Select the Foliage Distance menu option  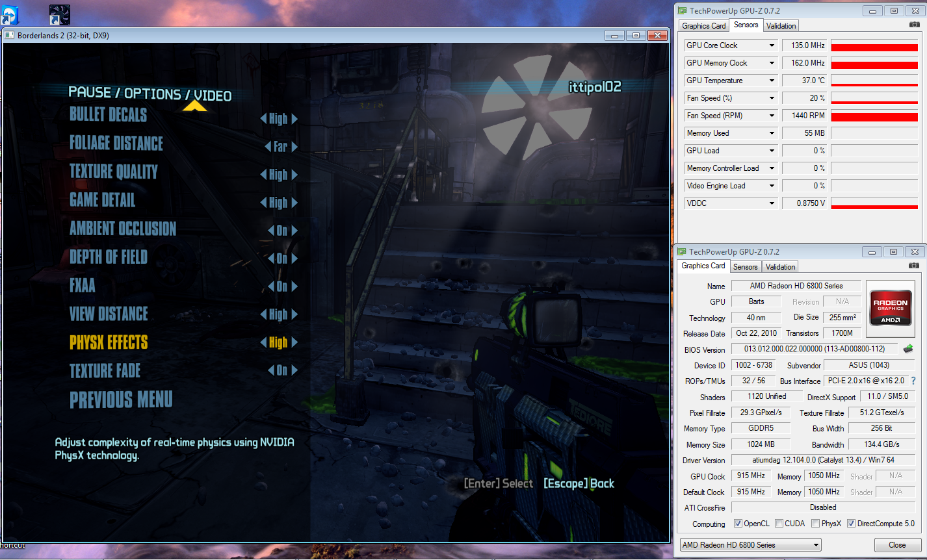(x=116, y=143)
